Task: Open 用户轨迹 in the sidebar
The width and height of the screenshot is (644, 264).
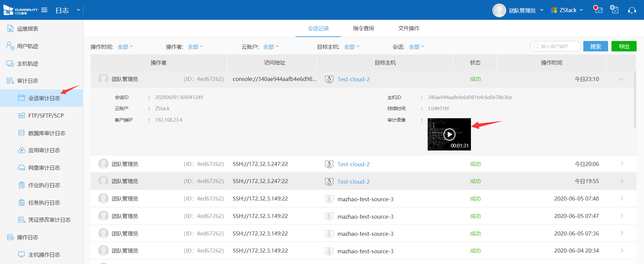Action: click(x=28, y=46)
